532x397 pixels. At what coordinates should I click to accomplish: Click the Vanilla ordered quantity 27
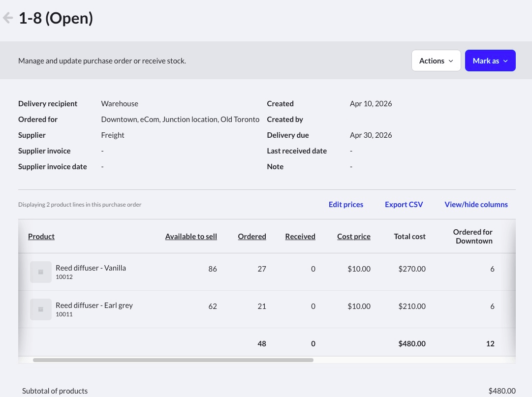(262, 269)
